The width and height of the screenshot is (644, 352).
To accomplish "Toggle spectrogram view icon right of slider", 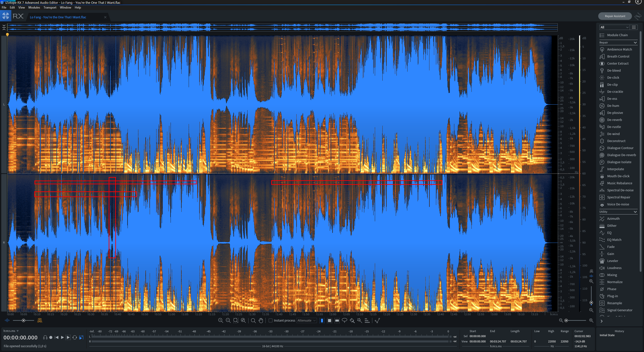I will pyautogui.click(x=40, y=320).
